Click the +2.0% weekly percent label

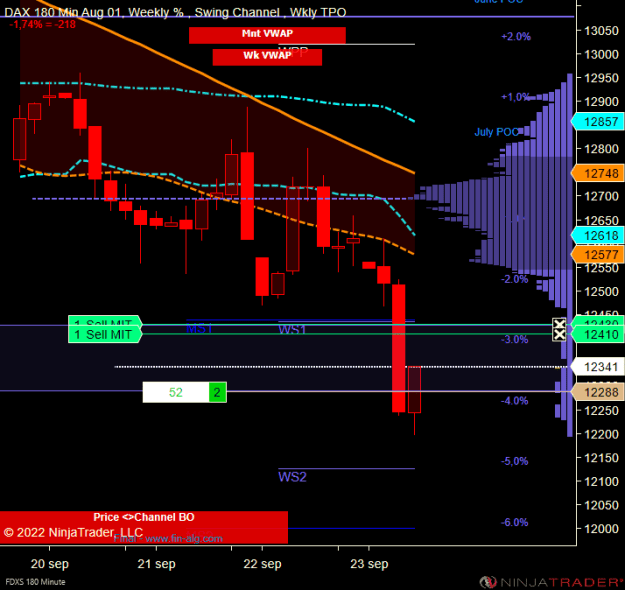pyautogui.click(x=516, y=37)
